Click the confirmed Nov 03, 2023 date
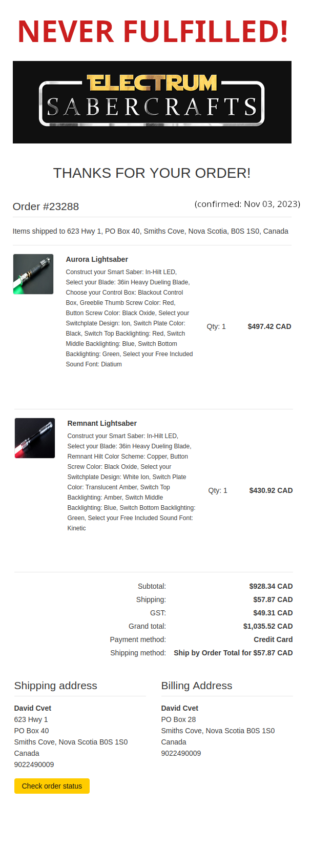The height and width of the screenshot is (868, 312). point(247,204)
